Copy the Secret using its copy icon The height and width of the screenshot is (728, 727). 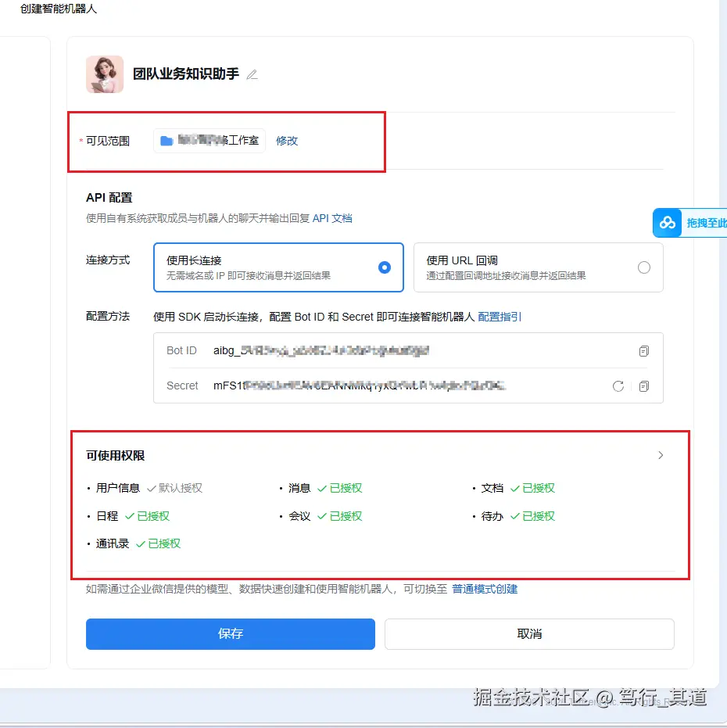click(x=643, y=386)
